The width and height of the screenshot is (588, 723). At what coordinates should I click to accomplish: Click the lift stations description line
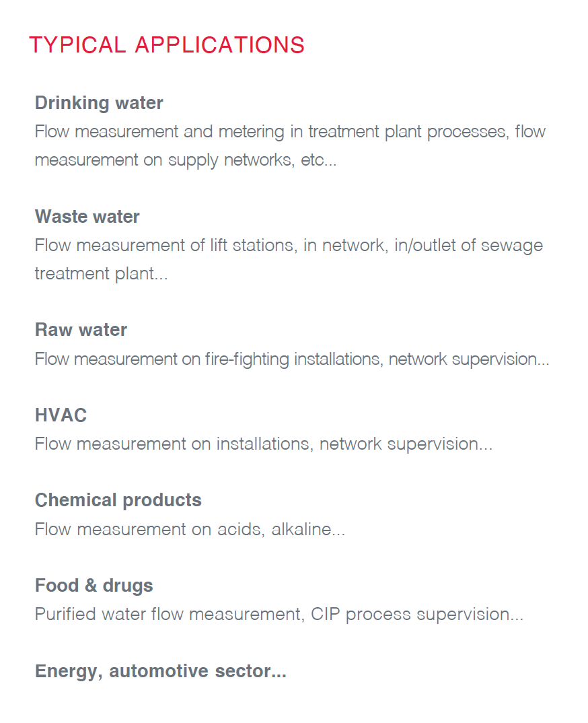289,246
